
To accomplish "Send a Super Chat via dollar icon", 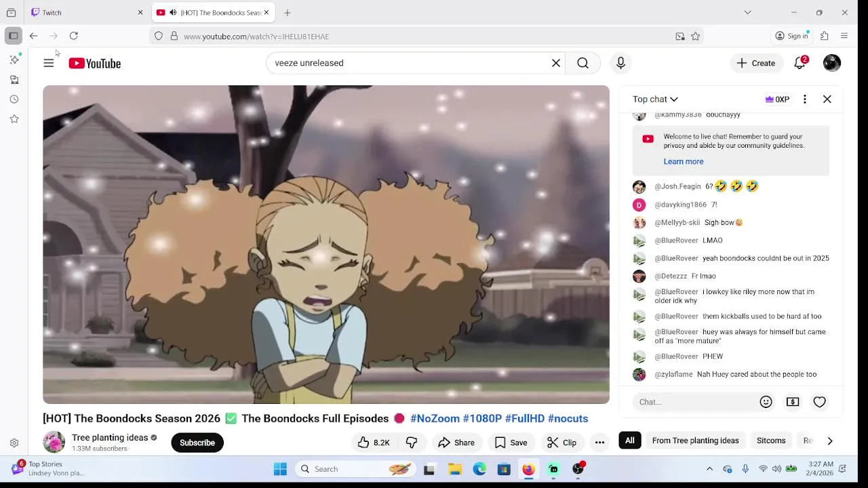I will tap(793, 402).
